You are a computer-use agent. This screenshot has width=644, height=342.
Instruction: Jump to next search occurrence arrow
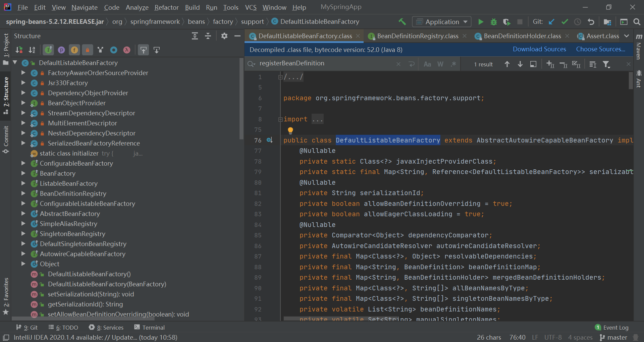pos(520,64)
